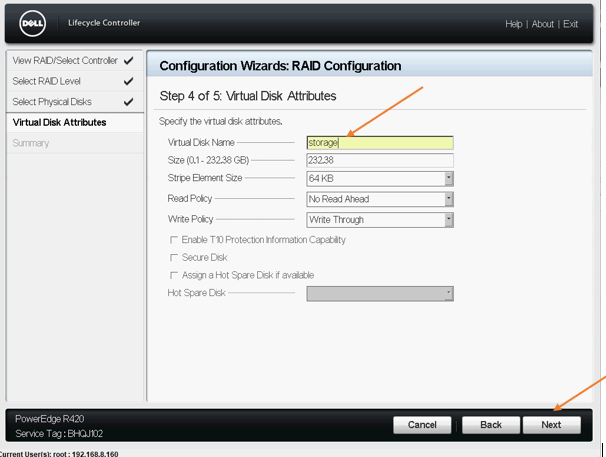
Task: Select Virtual Disk Attributes step
Action: click(75, 123)
